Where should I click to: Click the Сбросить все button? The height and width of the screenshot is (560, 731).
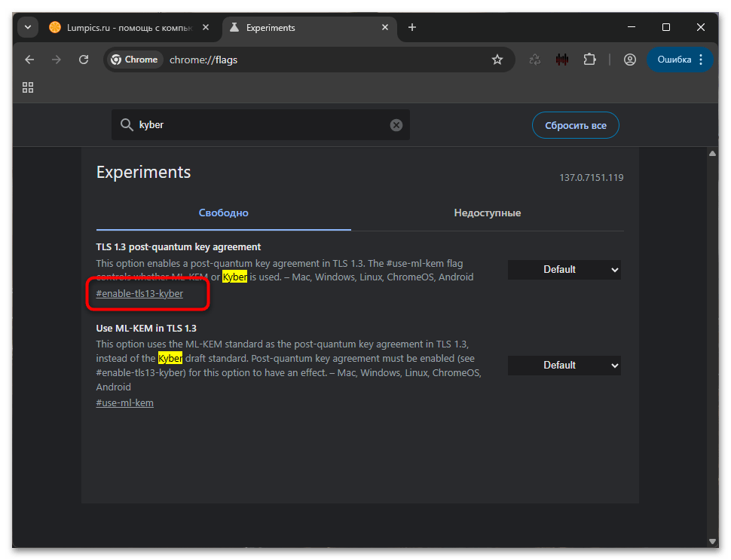[x=576, y=125]
